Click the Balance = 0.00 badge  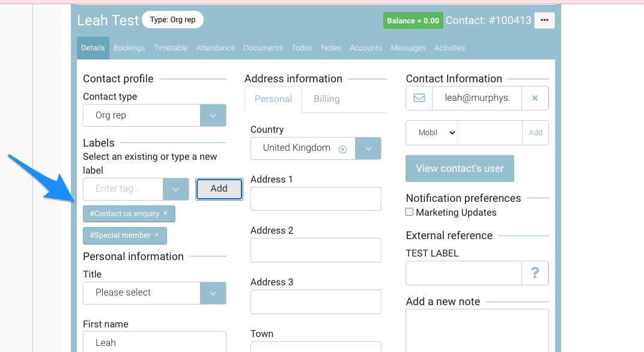pos(413,20)
